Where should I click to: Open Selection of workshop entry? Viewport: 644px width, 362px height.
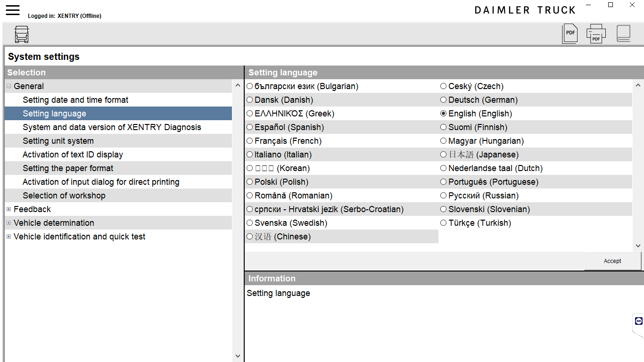pos(64,196)
